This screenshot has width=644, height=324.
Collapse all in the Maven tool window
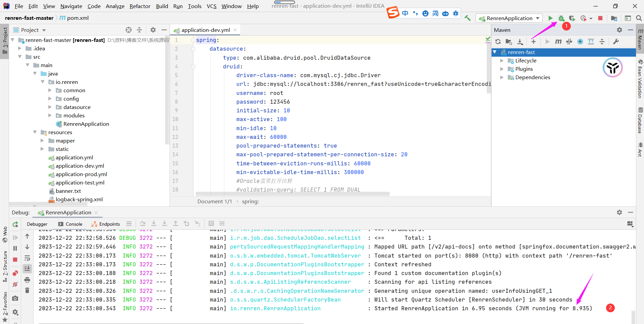(602, 42)
